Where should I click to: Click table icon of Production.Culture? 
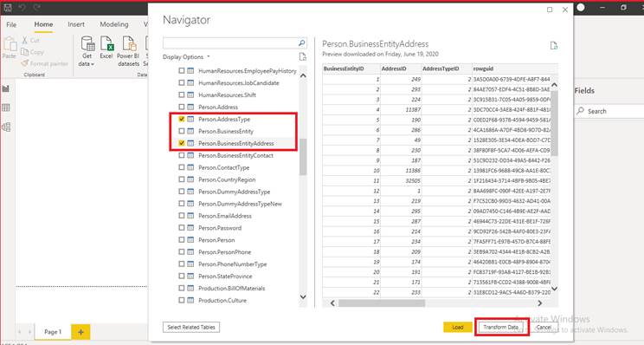tap(190, 300)
